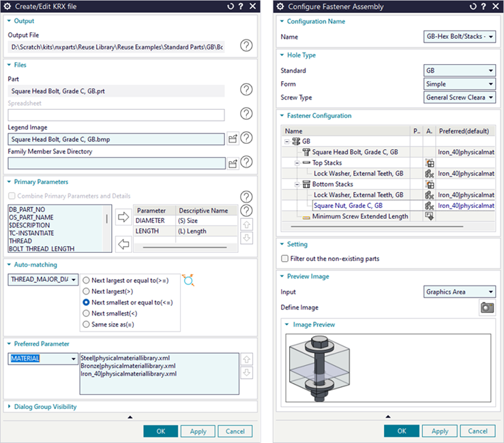Screen dimensions: 504x443
Task: Select Bronze material entry in preferred list
Action: tap(128, 366)
